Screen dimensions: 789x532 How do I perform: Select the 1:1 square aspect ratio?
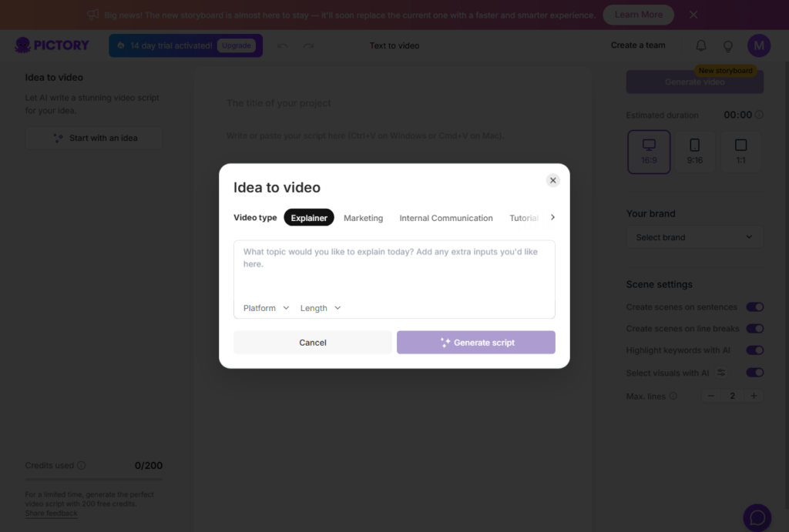740,152
